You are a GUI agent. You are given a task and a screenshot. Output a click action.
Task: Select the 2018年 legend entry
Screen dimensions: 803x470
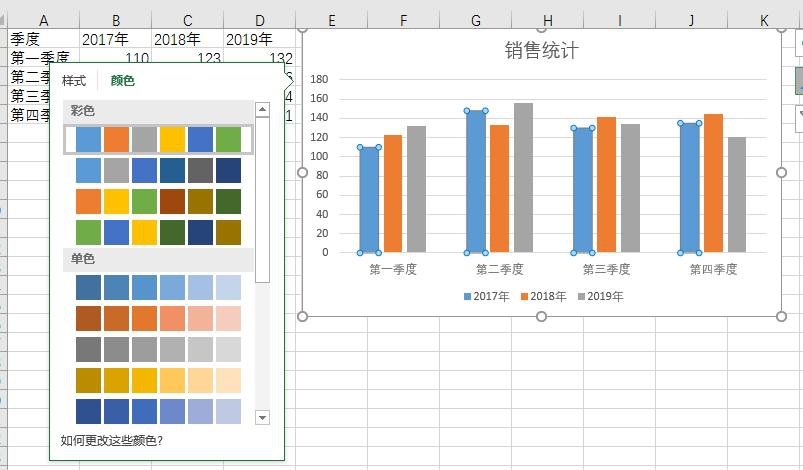547,297
